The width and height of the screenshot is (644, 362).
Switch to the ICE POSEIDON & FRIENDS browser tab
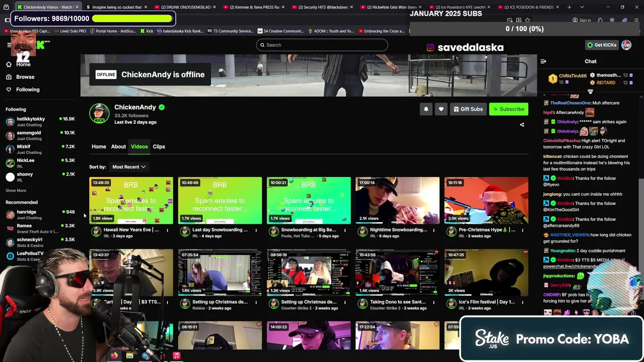coord(528,7)
